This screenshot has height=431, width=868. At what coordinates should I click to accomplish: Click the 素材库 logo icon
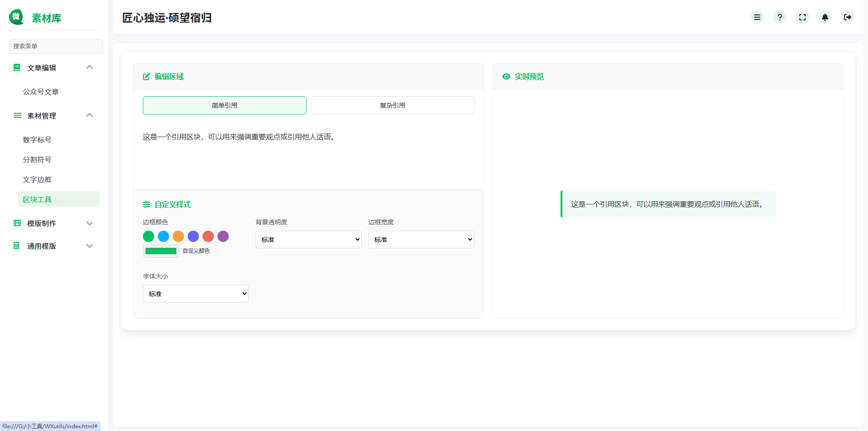pos(16,17)
